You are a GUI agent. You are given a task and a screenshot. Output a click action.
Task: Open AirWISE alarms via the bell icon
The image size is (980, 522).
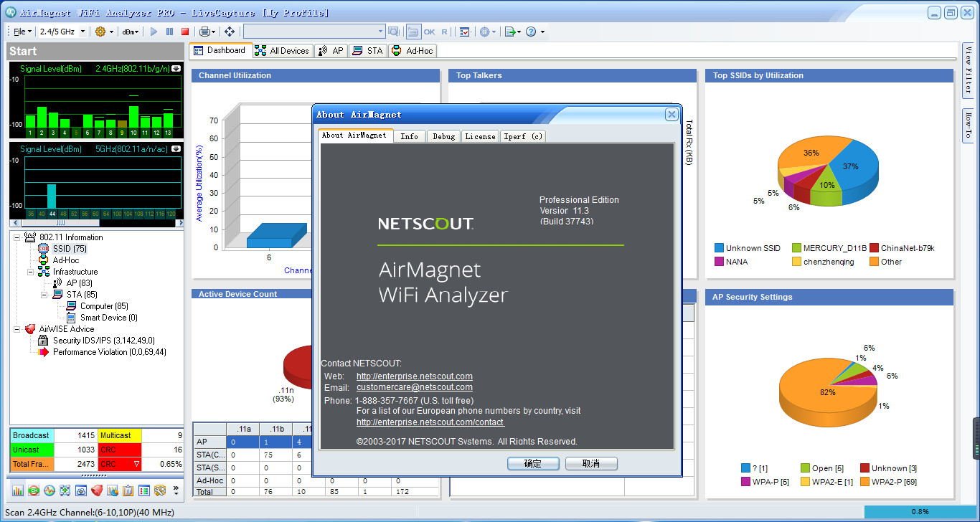coord(95,490)
